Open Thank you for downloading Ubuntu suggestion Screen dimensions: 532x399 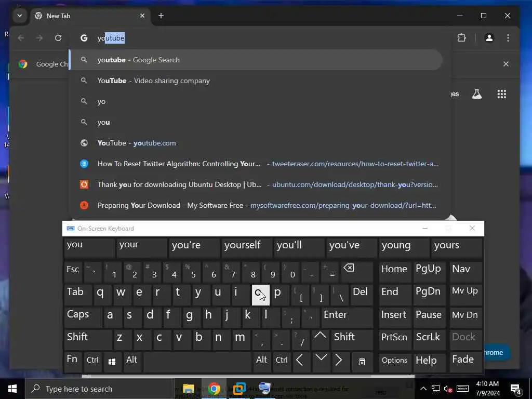click(256, 184)
